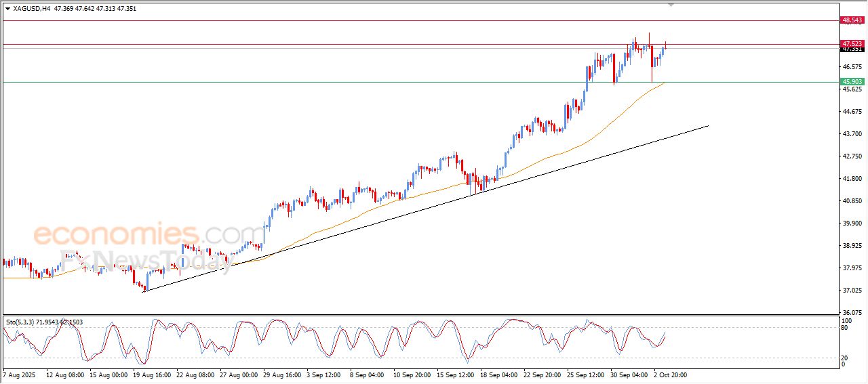Click the XAGUSD,H4 symbol title text

click(x=32, y=8)
